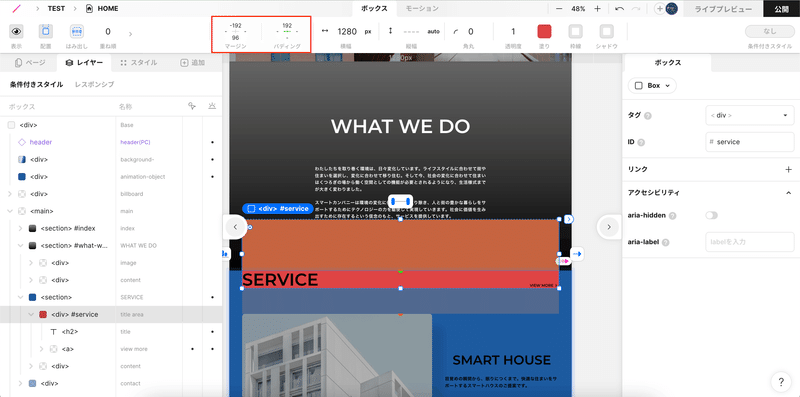
Task: Open the タグ < div > dropdown
Action: [749, 115]
